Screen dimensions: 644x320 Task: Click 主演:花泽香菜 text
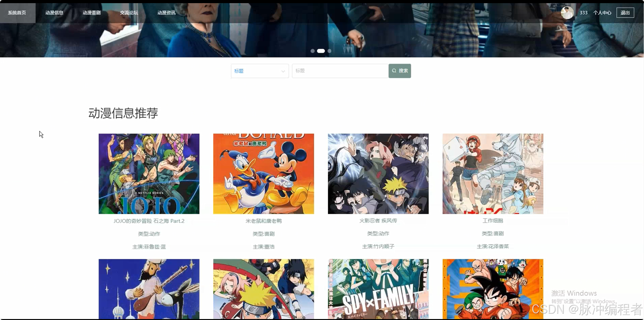pos(493,247)
